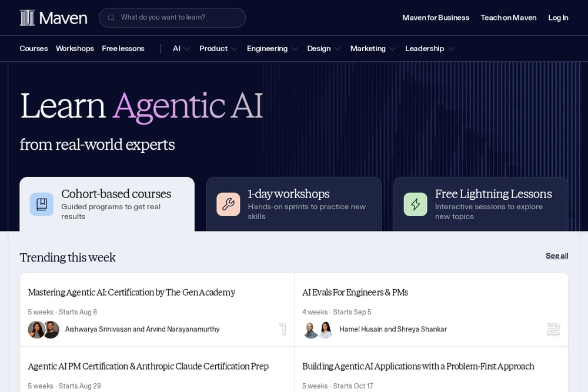Click the search magnifier icon
The image size is (588, 392).
pos(111,18)
